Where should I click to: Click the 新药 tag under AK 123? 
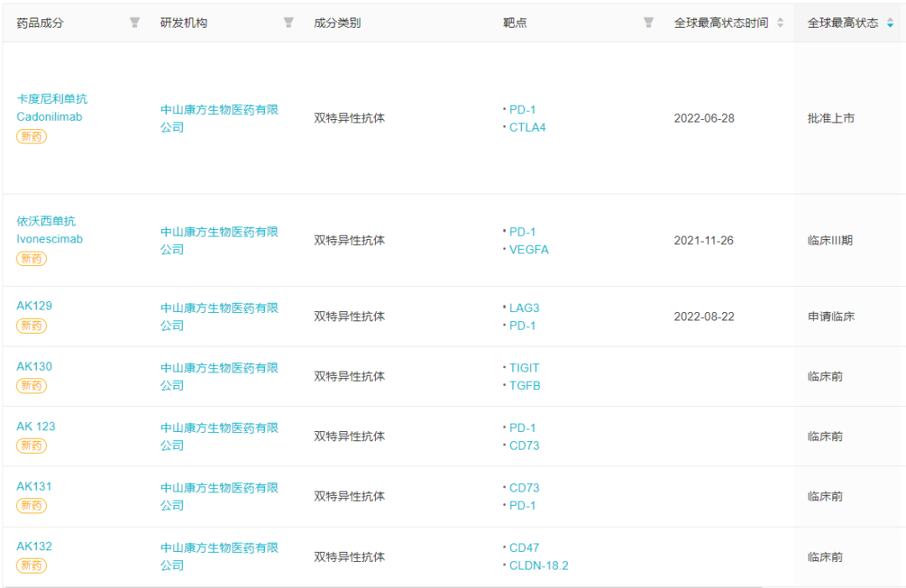click(x=31, y=446)
